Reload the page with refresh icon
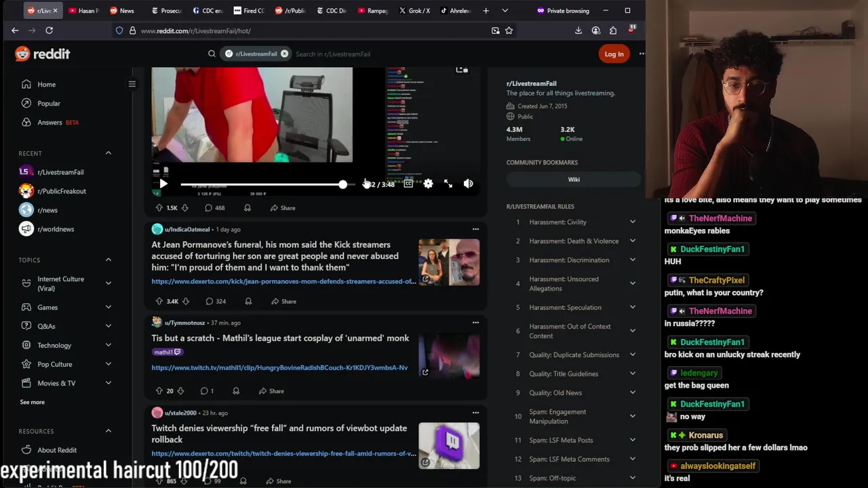This screenshot has width=868, height=488. pyautogui.click(x=49, y=30)
